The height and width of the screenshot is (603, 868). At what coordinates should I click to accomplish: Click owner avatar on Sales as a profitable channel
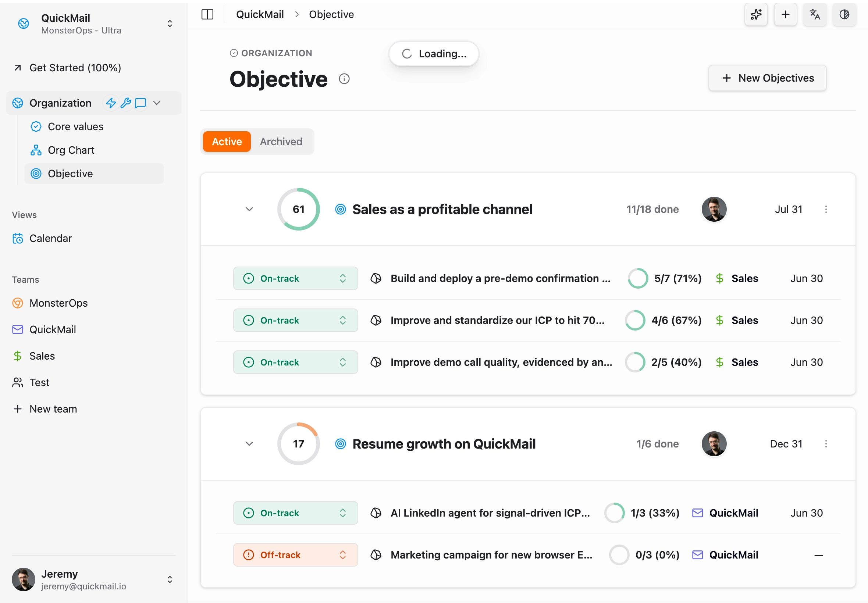(714, 209)
